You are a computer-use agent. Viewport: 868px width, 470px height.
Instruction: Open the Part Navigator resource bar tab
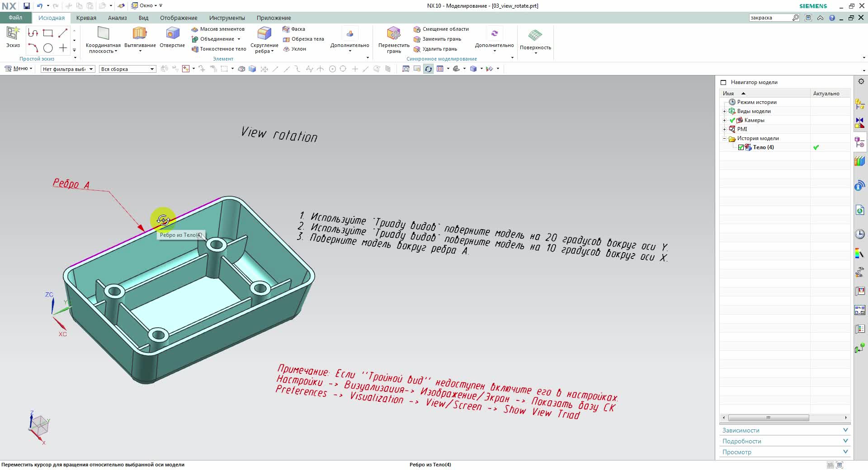(860, 142)
